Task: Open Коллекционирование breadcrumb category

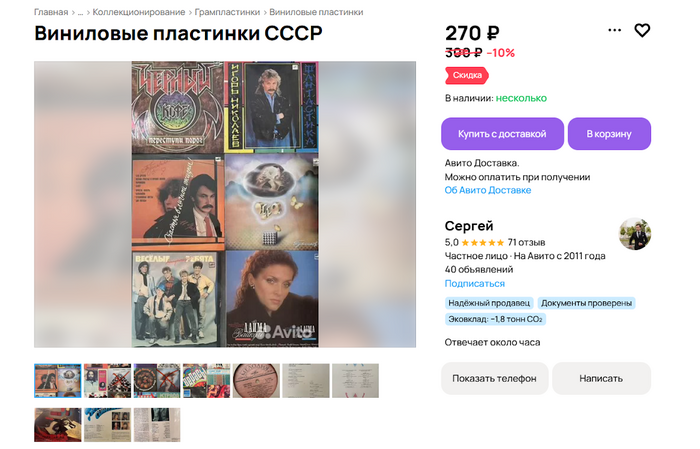Action: 138,12
